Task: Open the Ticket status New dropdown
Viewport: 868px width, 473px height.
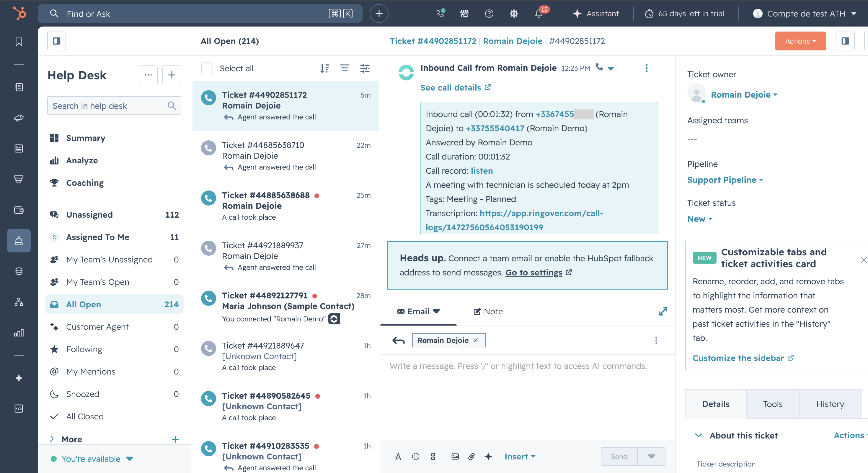Action: click(x=699, y=219)
